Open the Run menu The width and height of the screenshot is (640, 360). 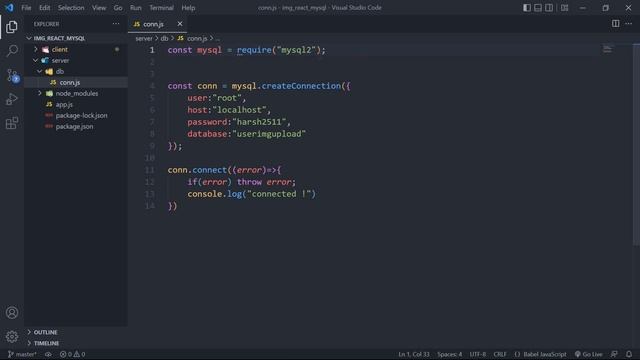click(x=136, y=8)
